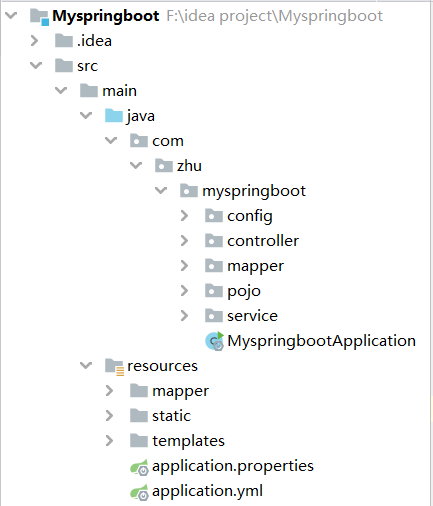Collapse the src folder
This screenshot has height=506, width=433.
point(36,65)
